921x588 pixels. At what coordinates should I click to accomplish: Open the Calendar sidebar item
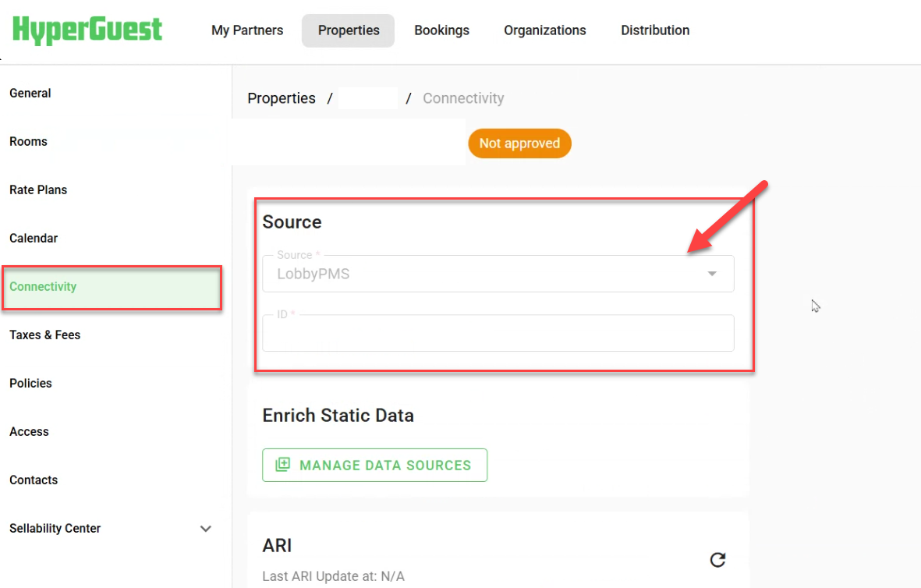point(34,239)
